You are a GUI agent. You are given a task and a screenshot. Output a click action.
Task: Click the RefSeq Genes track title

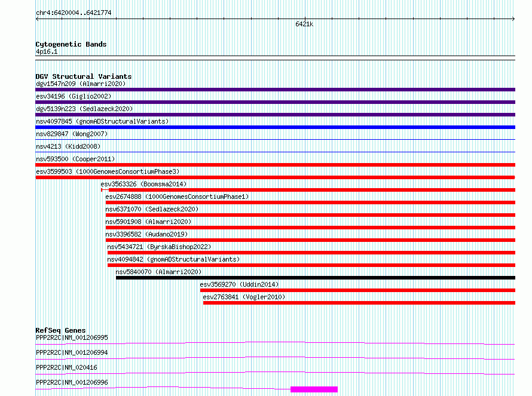(60, 330)
